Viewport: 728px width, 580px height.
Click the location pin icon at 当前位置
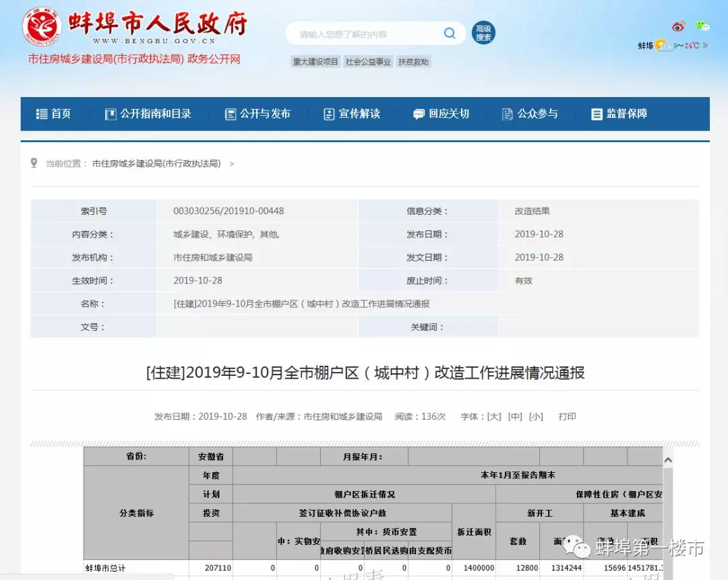pyautogui.click(x=34, y=163)
